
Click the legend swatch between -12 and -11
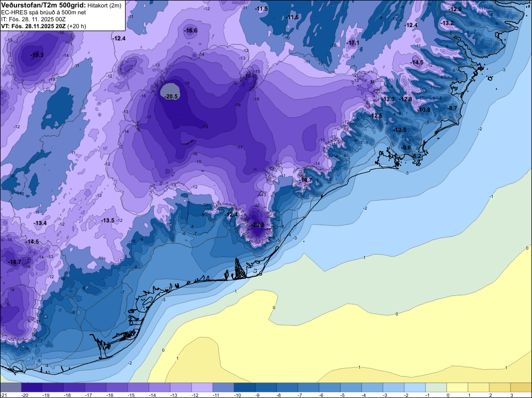(x=202, y=387)
